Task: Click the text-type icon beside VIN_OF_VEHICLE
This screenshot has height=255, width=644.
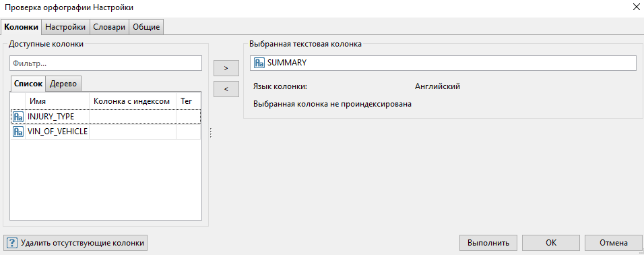Action: tap(18, 132)
